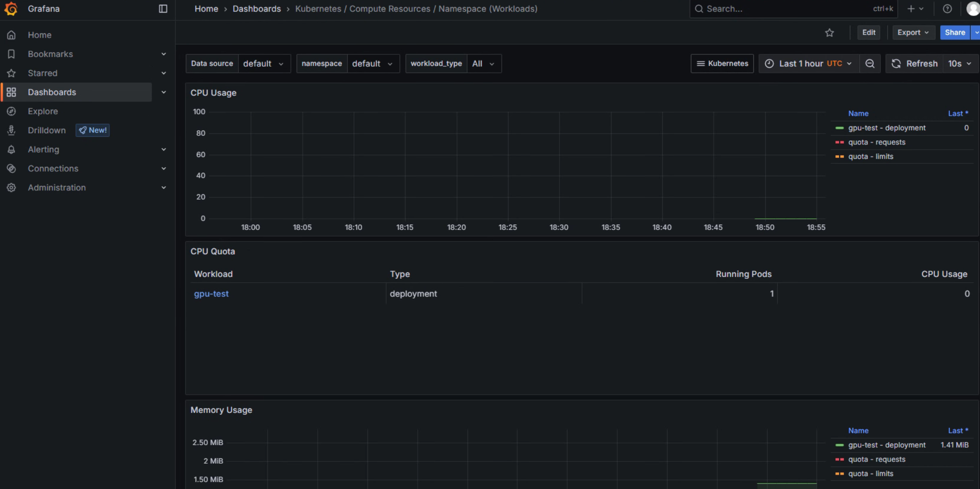Click the Starred star icon in sidebar

click(12, 73)
